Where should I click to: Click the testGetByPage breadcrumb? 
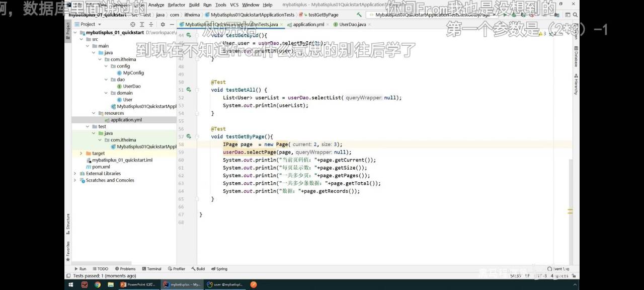tap(323, 15)
